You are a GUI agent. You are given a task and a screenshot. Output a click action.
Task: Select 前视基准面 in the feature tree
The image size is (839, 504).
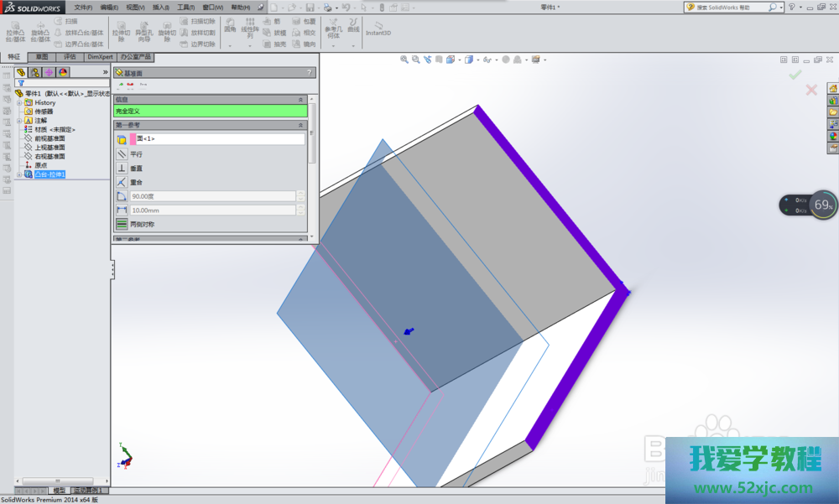coord(50,138)
